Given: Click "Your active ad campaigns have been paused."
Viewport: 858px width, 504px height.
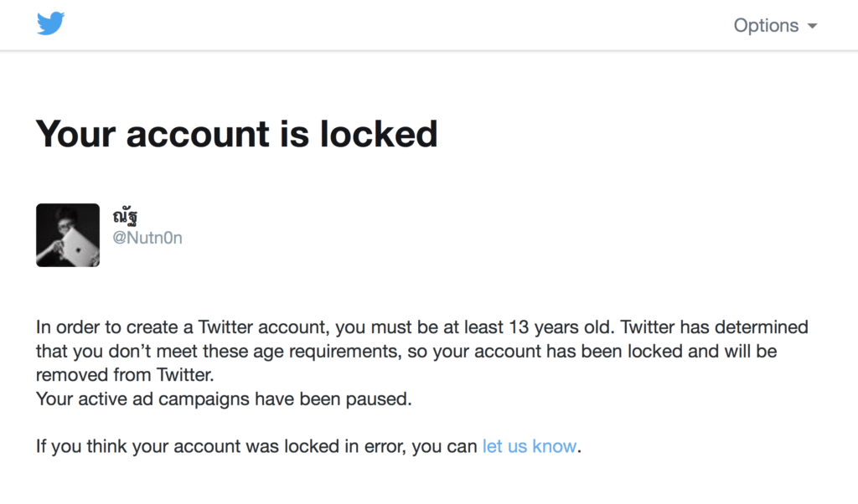Looking at the screenshot, I should tap(224, 399).
